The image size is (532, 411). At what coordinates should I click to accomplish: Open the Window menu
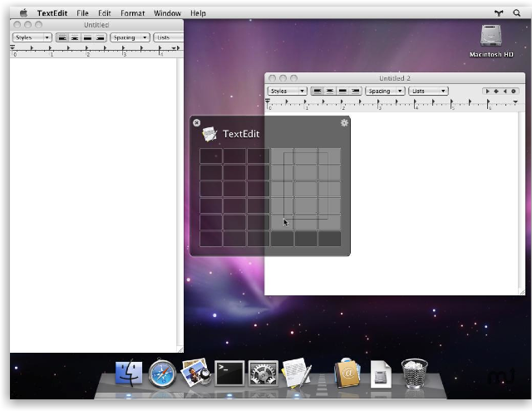tap(167, 13)
